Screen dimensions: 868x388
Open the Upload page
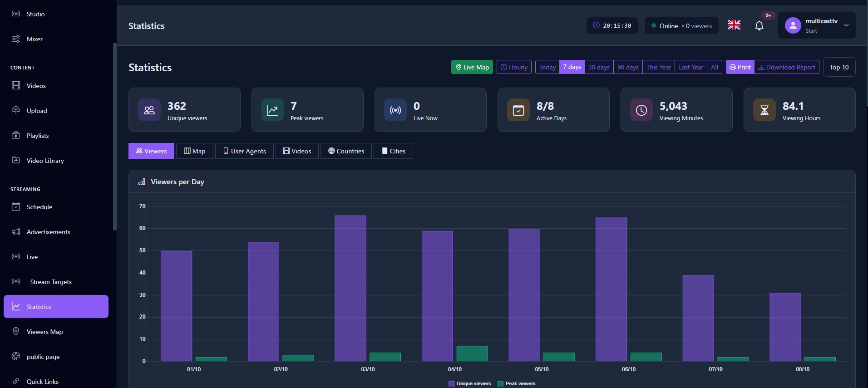[56, 111]
